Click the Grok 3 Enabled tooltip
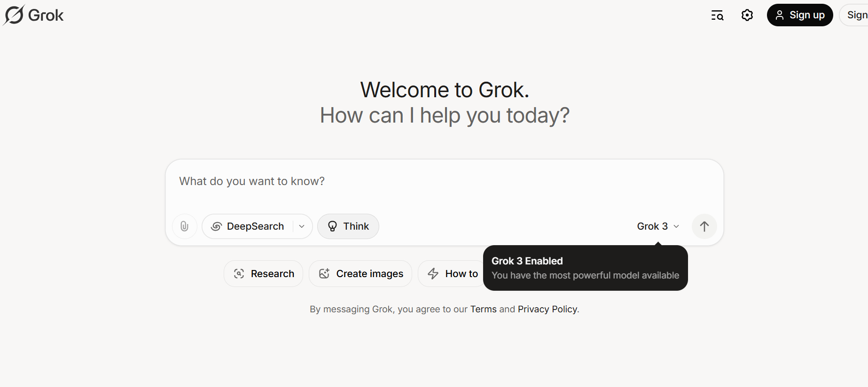This screenshot has height=387, width=868. (x=585, y=268)
